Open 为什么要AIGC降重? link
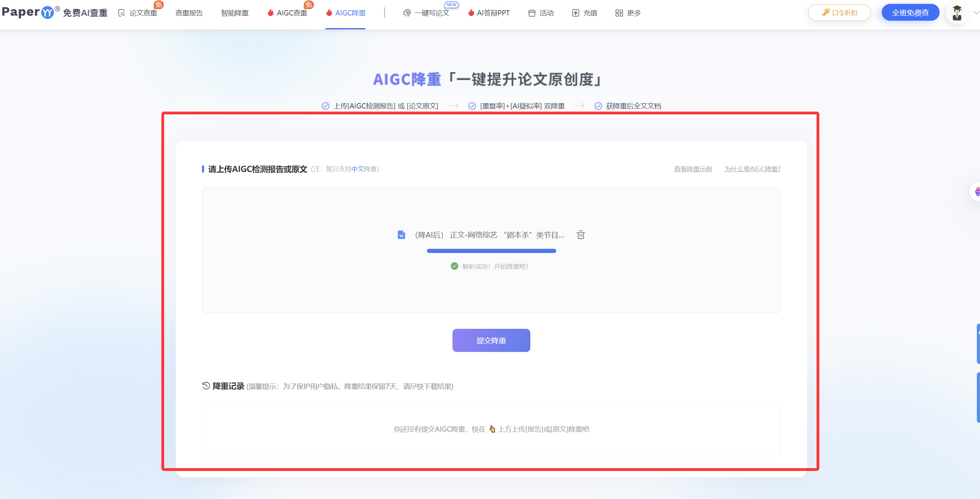980x499 pixels. pyautogui.click(x=752, y=169)
